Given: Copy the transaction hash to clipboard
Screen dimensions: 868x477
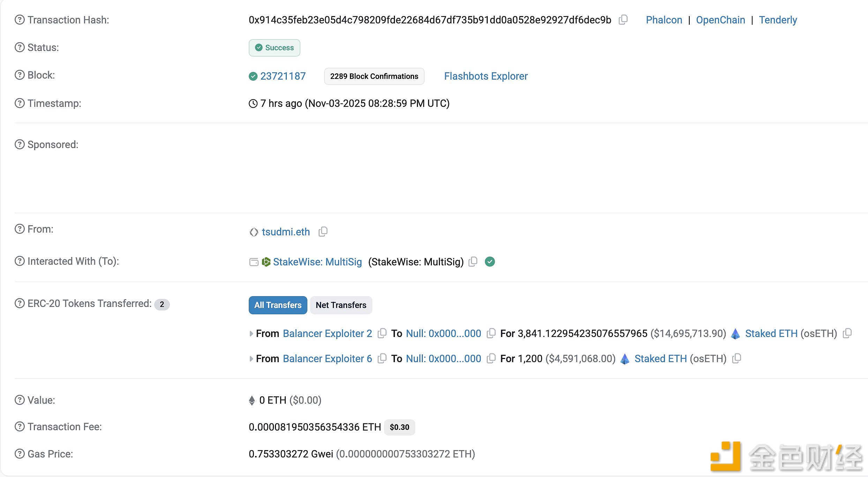Looking at the screenshot, I should [623, 20].
